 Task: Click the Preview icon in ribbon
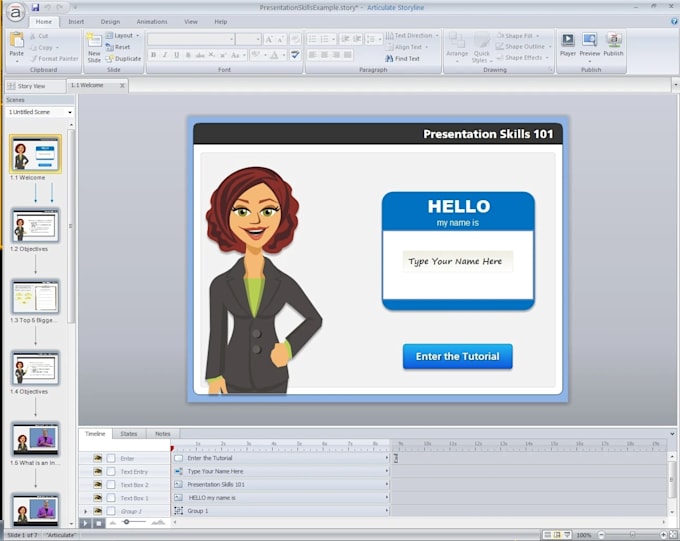tap(589, 40)
